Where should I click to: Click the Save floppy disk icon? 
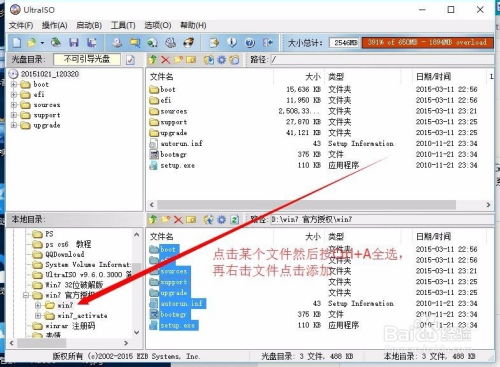click(x=74, y=43)
